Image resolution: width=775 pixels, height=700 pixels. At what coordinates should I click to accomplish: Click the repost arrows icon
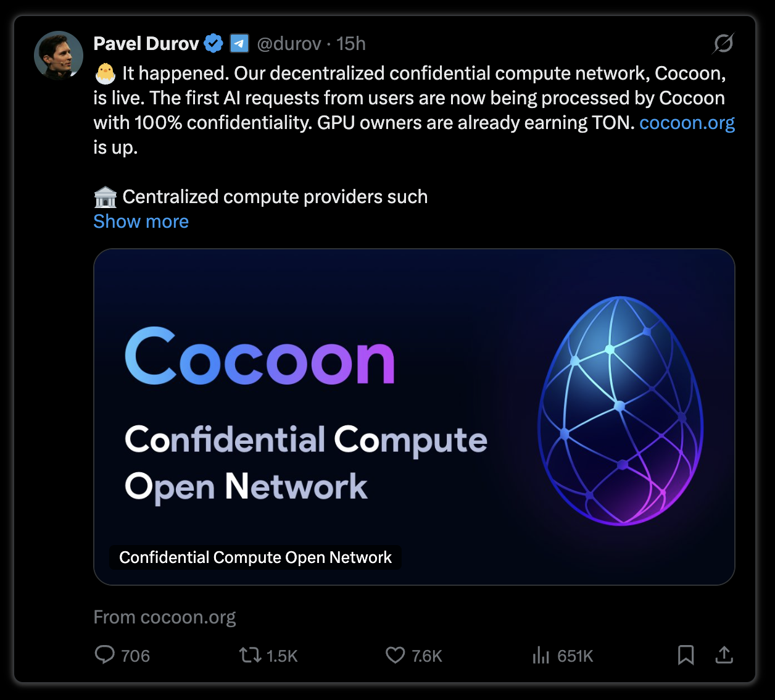[251, 655]
